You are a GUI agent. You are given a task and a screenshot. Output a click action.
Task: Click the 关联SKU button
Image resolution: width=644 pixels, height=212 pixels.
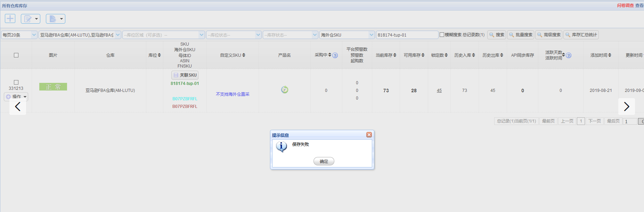point(185,75)
